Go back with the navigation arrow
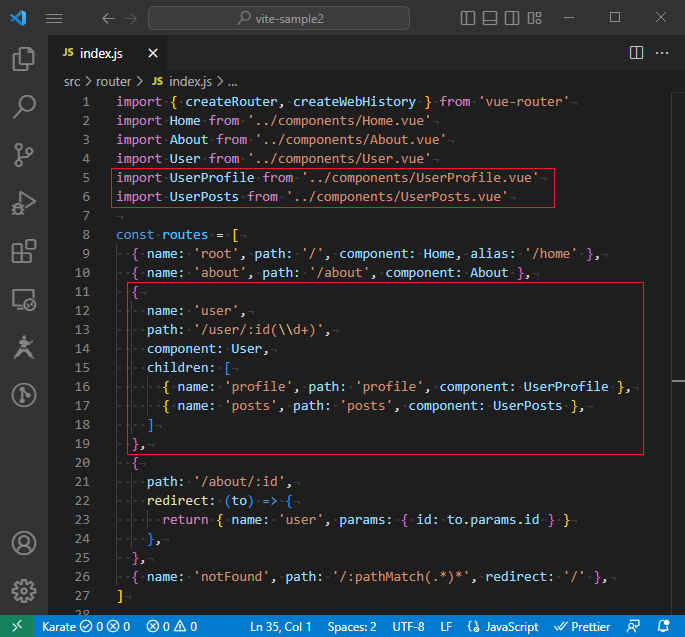Screen dimensions: 685x637 tap(108, 18)
